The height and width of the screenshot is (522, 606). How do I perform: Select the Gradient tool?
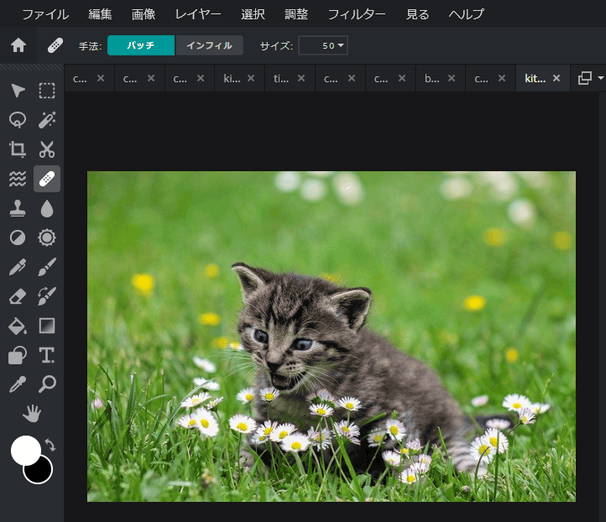pos(47,326)
